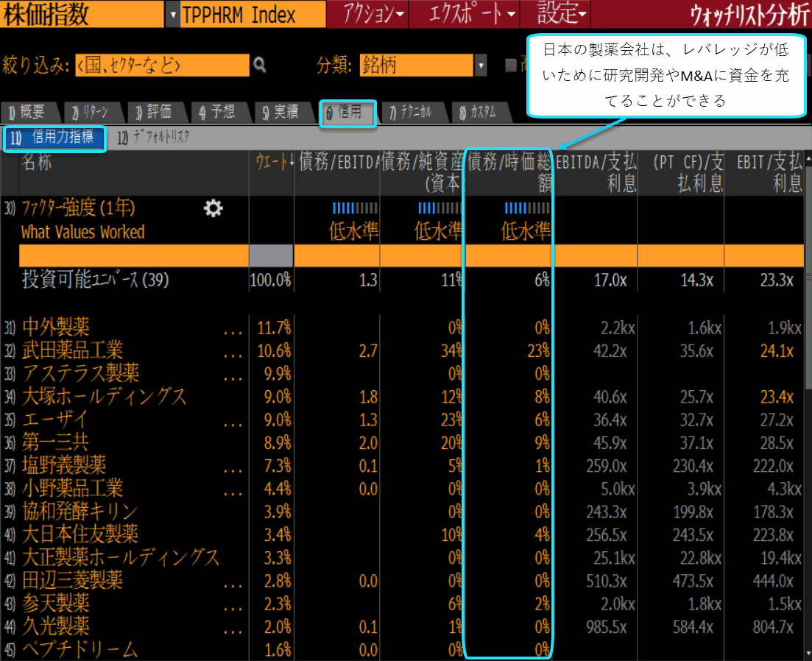Click the magnifier search icon beside the filter field

coord(260,66)
